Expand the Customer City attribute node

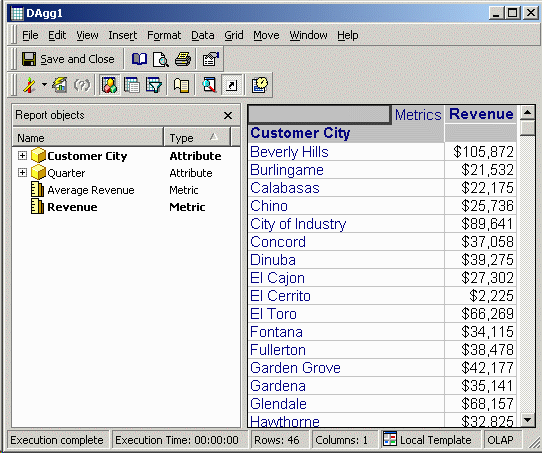coord(22,155)
